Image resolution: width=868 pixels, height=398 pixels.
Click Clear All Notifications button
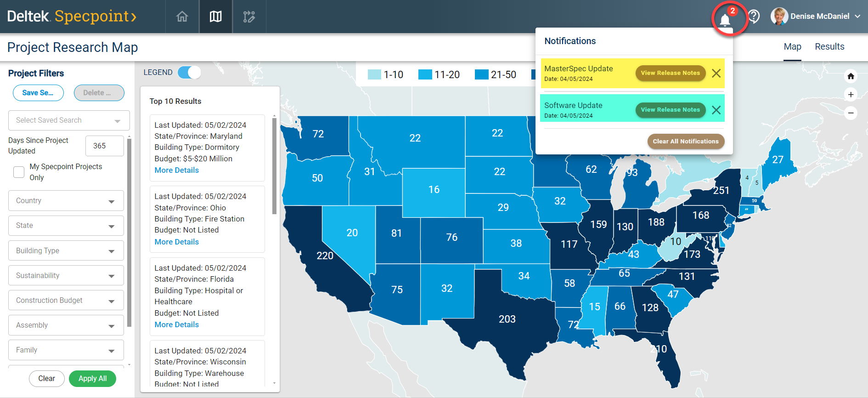coord(686,142)
